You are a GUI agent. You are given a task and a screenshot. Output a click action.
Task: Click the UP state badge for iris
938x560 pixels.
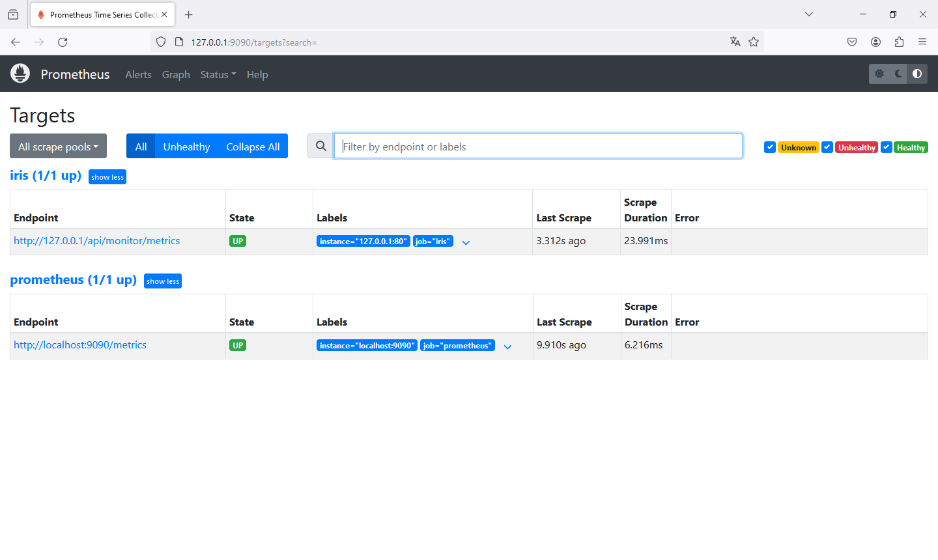pyautogui.click(x=238, y=242)
